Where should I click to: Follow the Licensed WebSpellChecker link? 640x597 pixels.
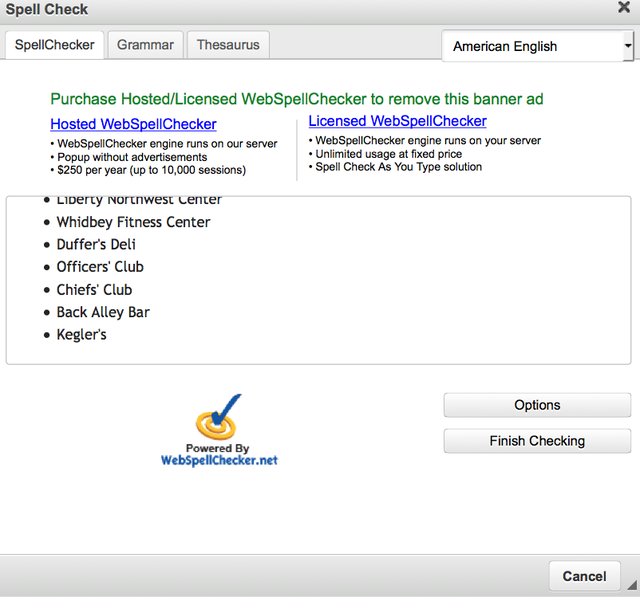tap(397, 121)
